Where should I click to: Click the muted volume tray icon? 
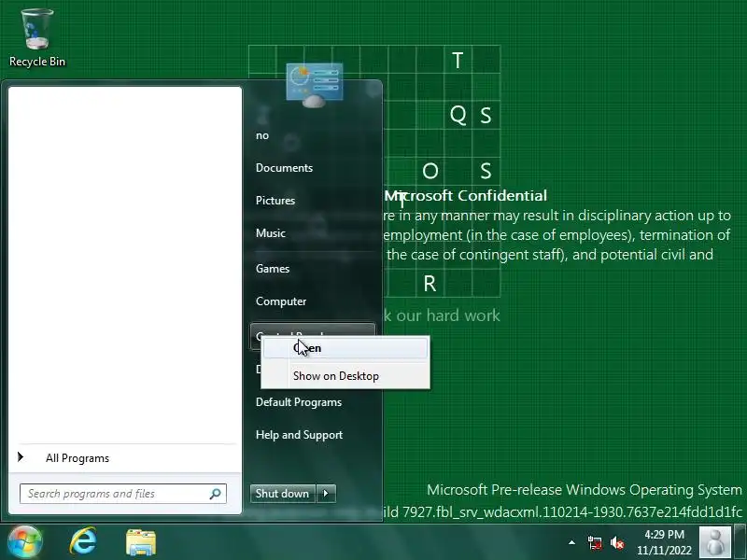pyautogui.click(x=617, y=543)
